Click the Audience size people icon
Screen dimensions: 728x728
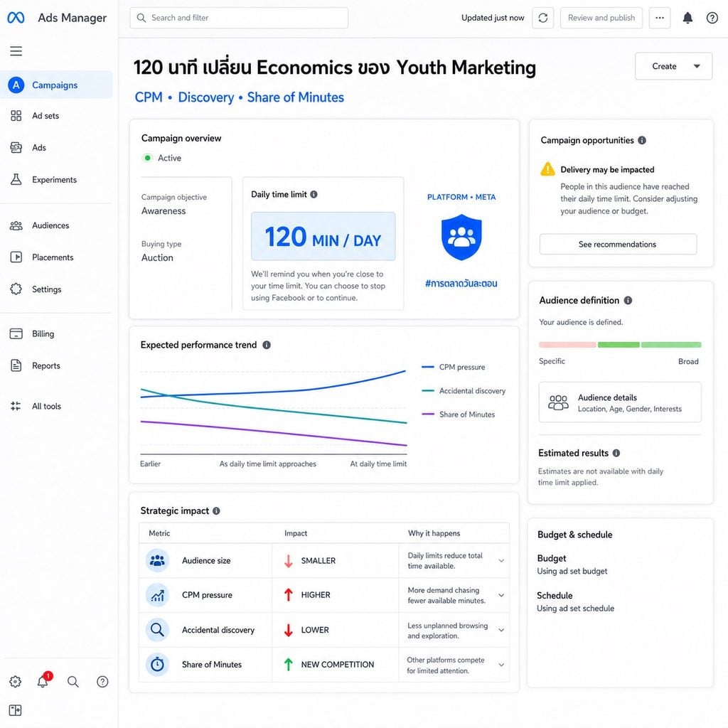click(157, 560)
